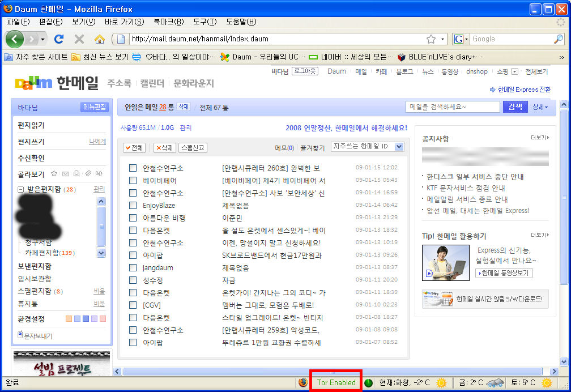Open the 네이버 bookmark
The height and width of the screenshot is (392, 571).
click(351, 57)
